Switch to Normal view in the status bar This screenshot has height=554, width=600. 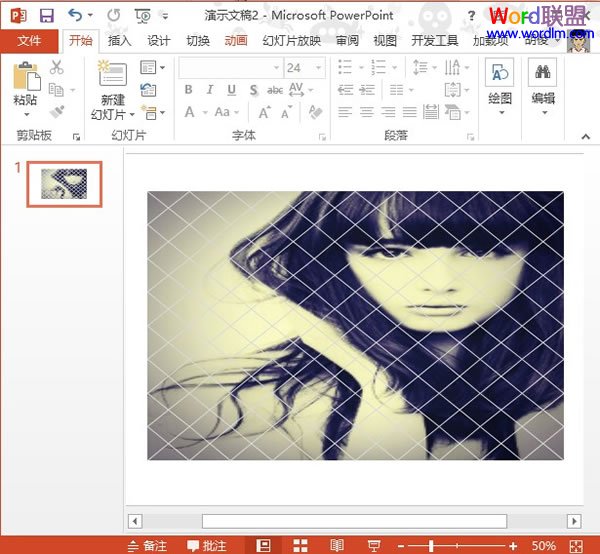pyautogui.click(x=263, y=545)
